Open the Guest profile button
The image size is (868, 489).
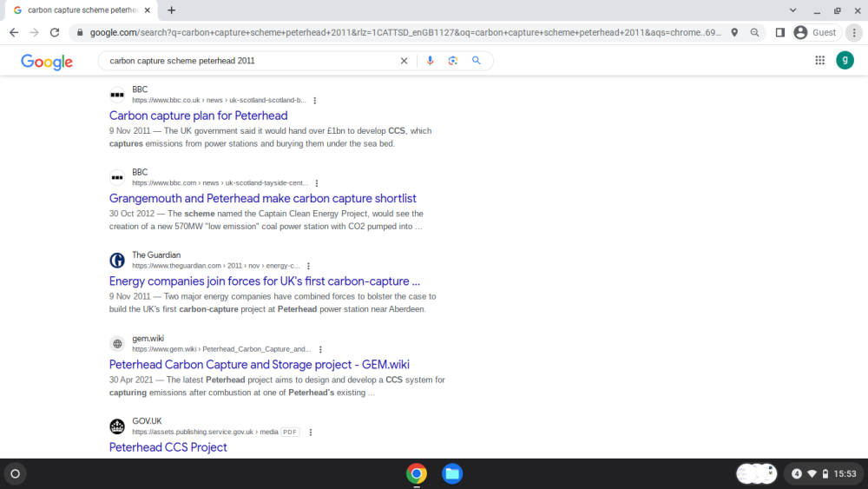click(x=817, y=33)
